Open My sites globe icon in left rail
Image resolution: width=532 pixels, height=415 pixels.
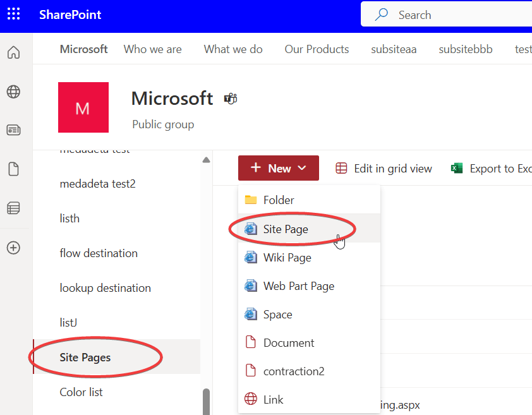tap(13, 92)
